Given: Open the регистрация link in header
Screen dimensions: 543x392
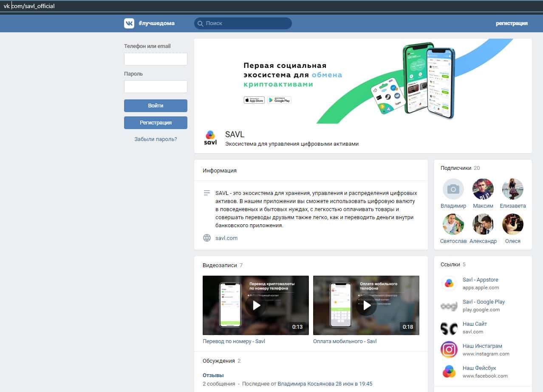Looking at the screenshot, I should pyautogui.click(x=512, y=23).
